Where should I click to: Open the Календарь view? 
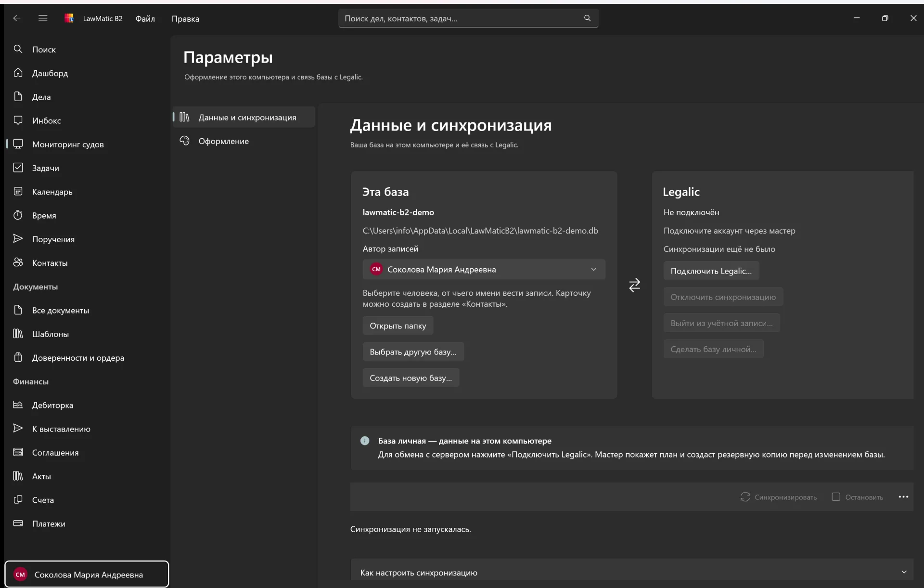tap(87, 192)
